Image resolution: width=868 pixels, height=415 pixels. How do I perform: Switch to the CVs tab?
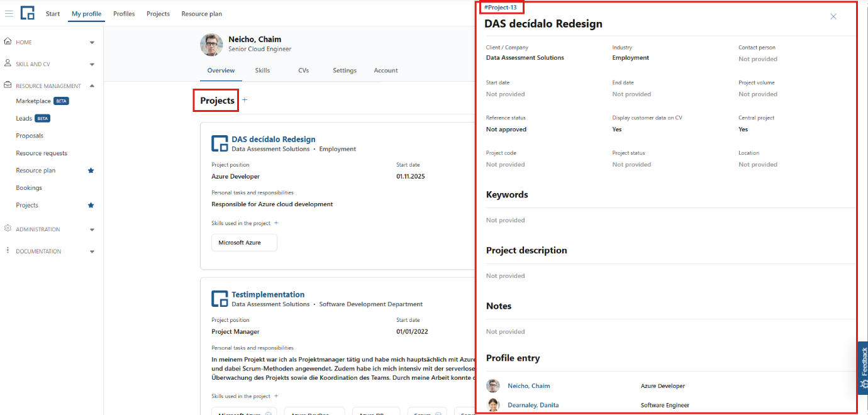[304, 70]
